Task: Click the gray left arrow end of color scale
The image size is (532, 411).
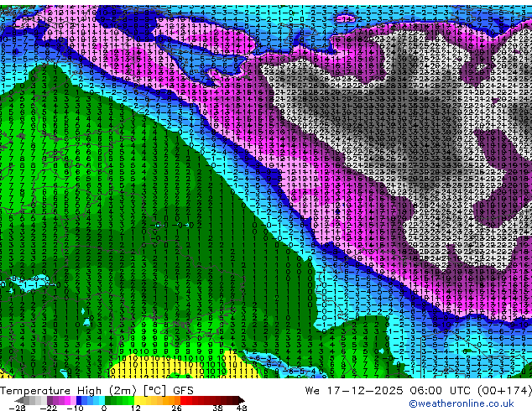Action: pos(19,400)
